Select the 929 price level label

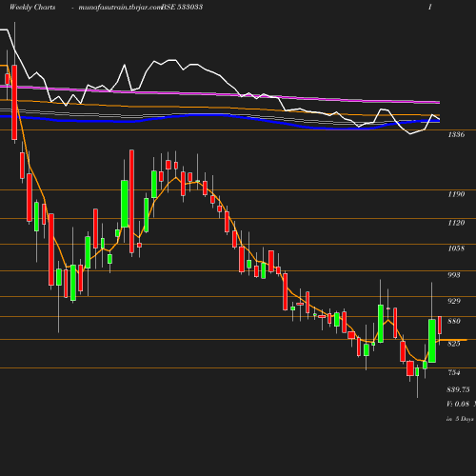pyautogui.click(x=454, y=301)
